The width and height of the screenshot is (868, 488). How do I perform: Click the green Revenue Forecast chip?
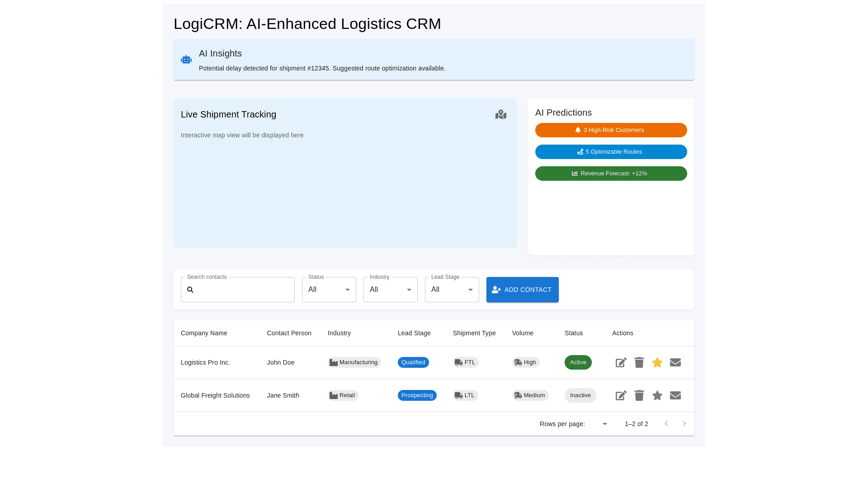[611, 174]
